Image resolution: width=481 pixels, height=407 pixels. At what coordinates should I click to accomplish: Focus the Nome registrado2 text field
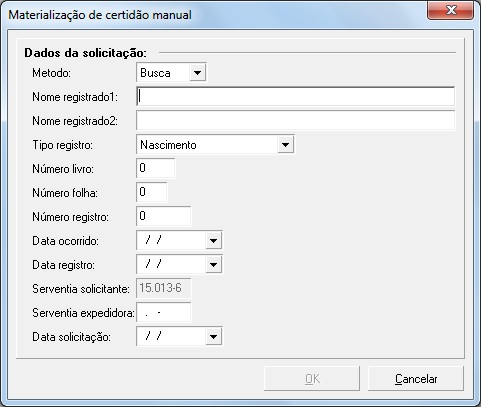295,120
